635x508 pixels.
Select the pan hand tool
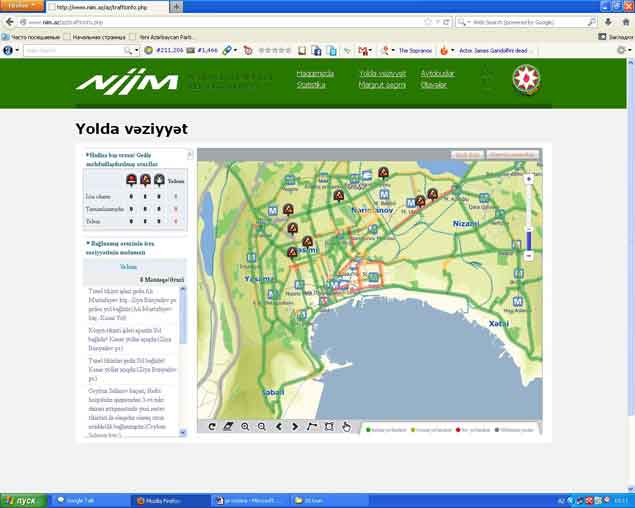[346, 426]
